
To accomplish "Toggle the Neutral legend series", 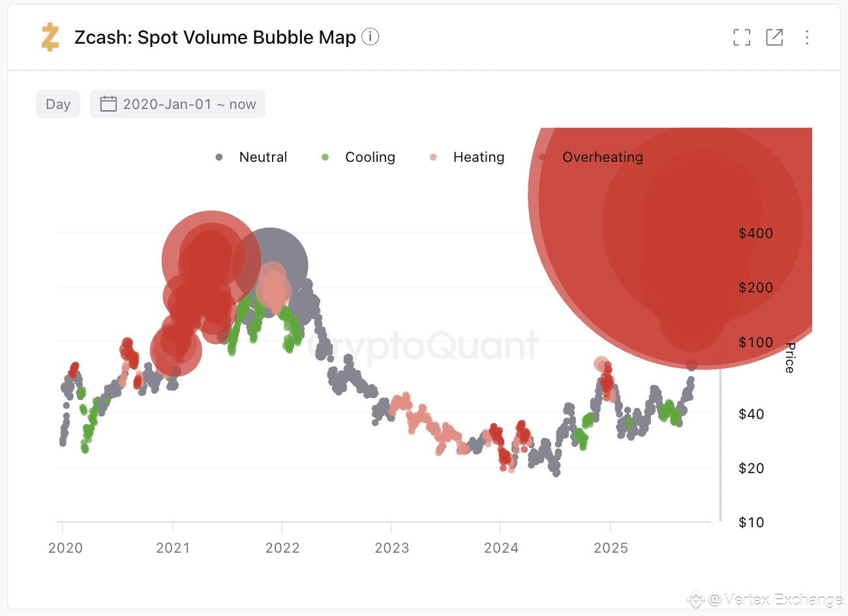I will pyautogui.click(x=251, y=157).
